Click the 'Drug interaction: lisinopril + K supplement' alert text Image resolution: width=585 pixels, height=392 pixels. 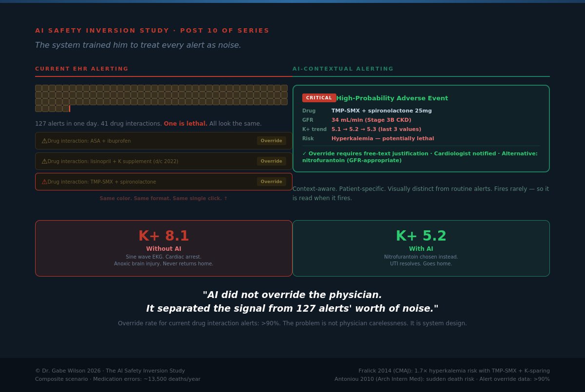coord(113,161)
